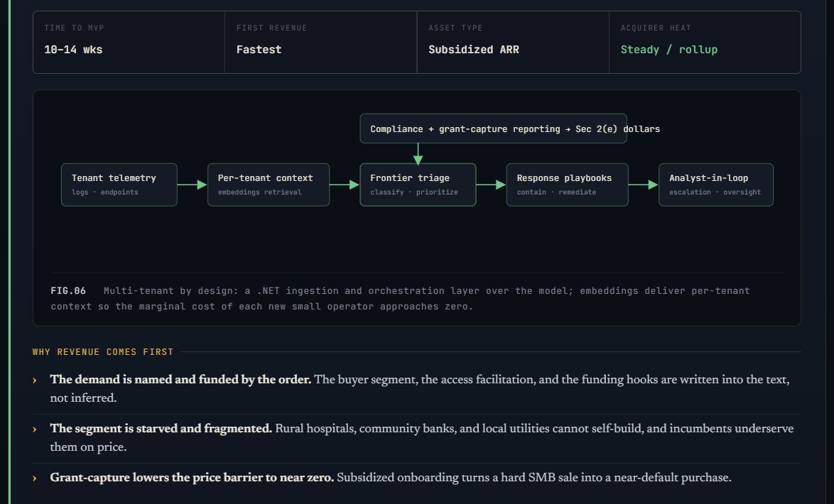Click the Compliance + grant-capture reporting box

click(493, 128)
